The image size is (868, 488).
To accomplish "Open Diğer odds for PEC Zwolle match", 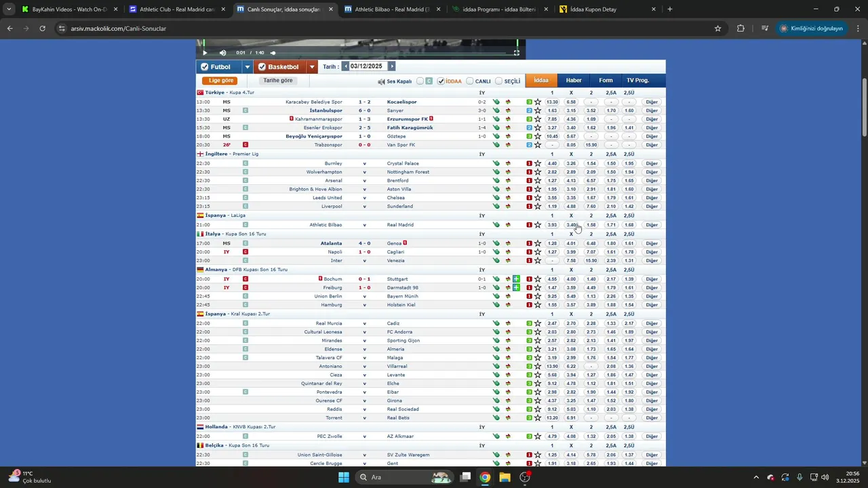I will [x=652, y=436].
